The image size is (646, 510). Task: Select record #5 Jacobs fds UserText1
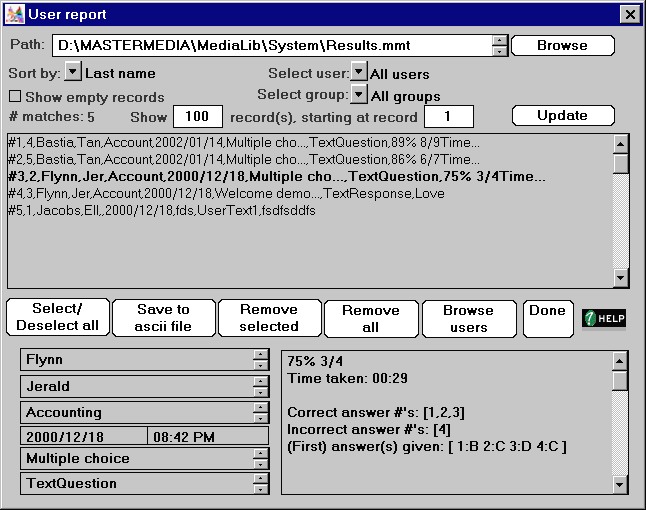coord(162,211)
